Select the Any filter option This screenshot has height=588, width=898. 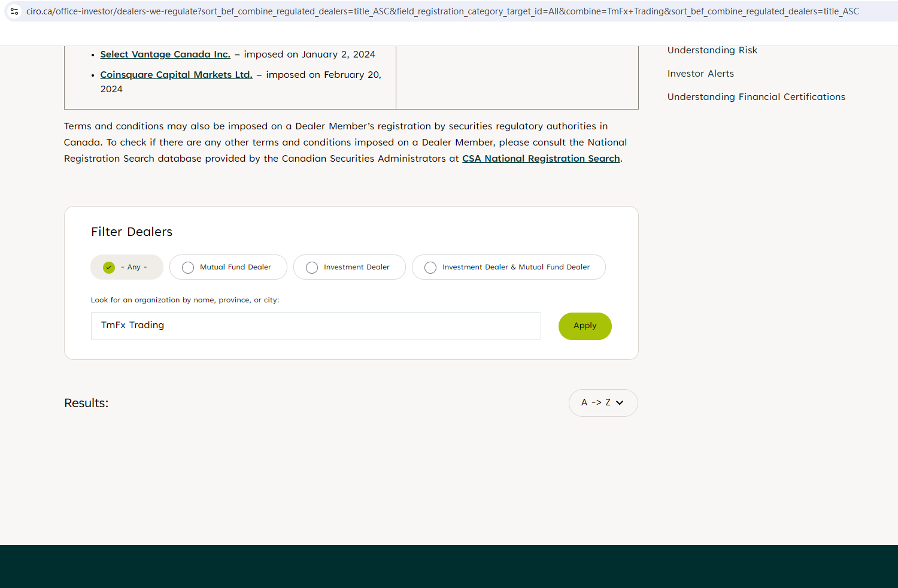pos(127,267)
